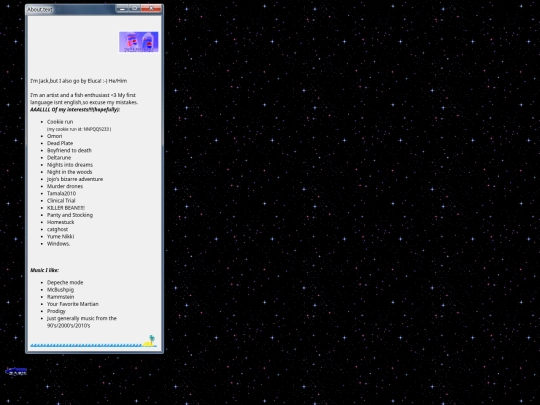Click the blue back arrow below the window
The height and width of the screenshot is (405, 540).
(16, 371)
